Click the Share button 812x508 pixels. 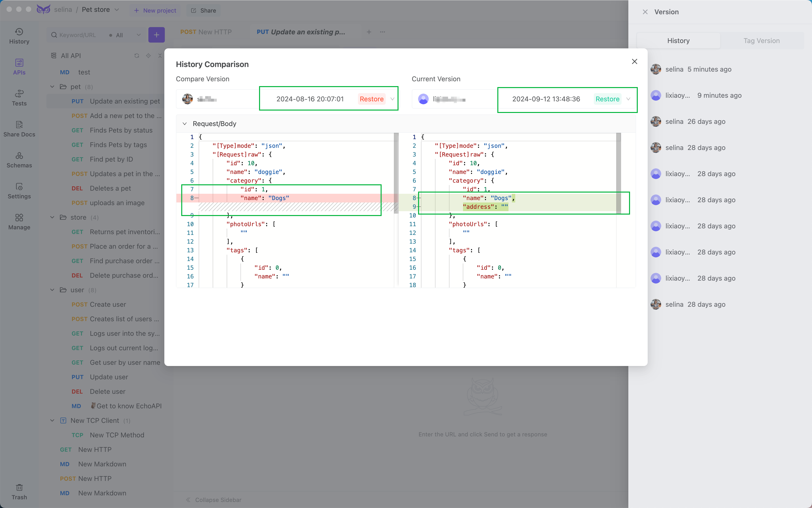click(203, 10)
